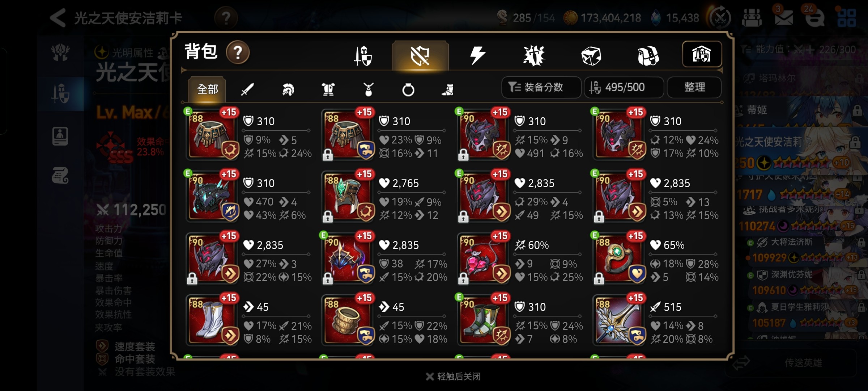Filter inventory by necklace icon
868x391 pixels.
pyautogui.click(x=368, y=89)
